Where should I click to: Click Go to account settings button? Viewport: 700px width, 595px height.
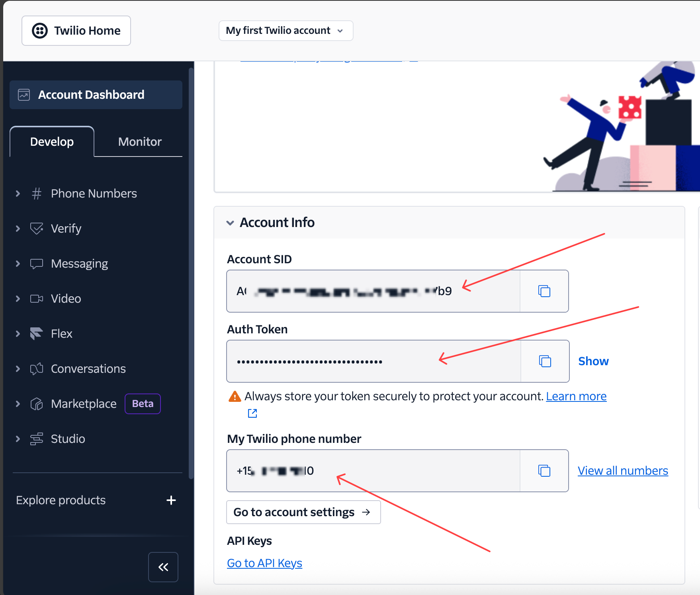[303, 512]
